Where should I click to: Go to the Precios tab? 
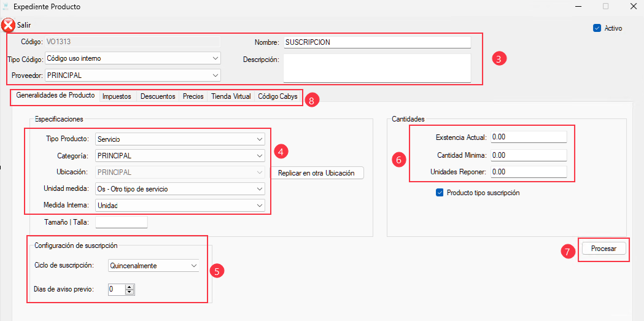[193, 97]
